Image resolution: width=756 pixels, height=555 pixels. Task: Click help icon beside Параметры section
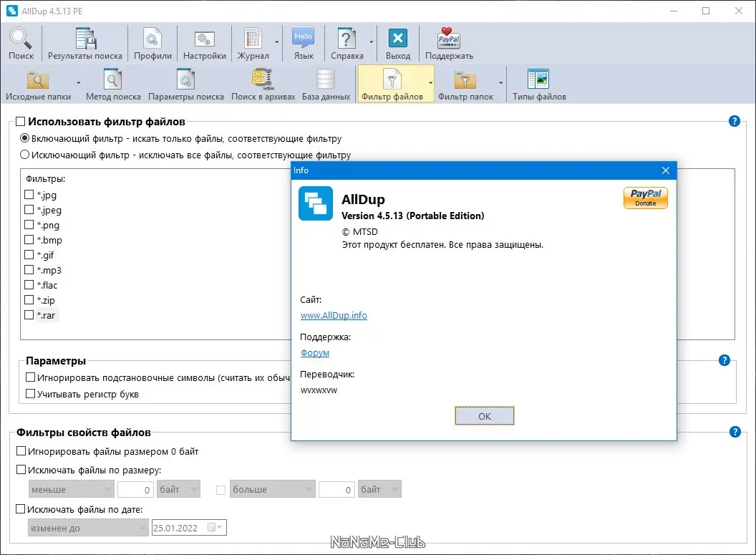click(724, 360)
